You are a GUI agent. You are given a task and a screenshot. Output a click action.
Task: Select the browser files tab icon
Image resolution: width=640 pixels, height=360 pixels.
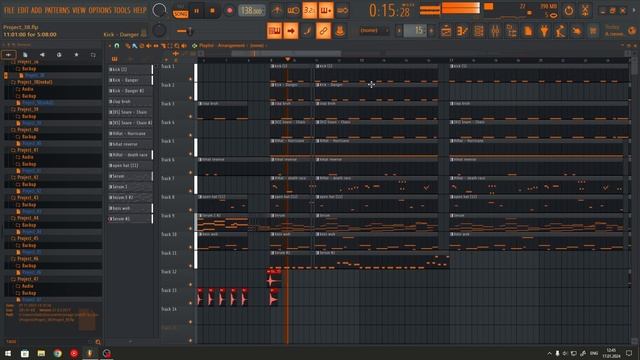click(x=25, y=55)
